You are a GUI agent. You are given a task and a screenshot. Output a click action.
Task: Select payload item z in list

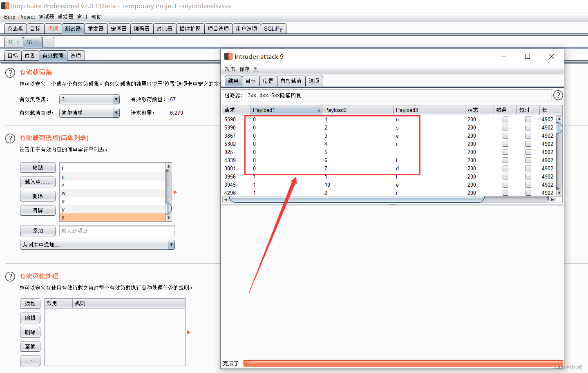pos(112,218)
